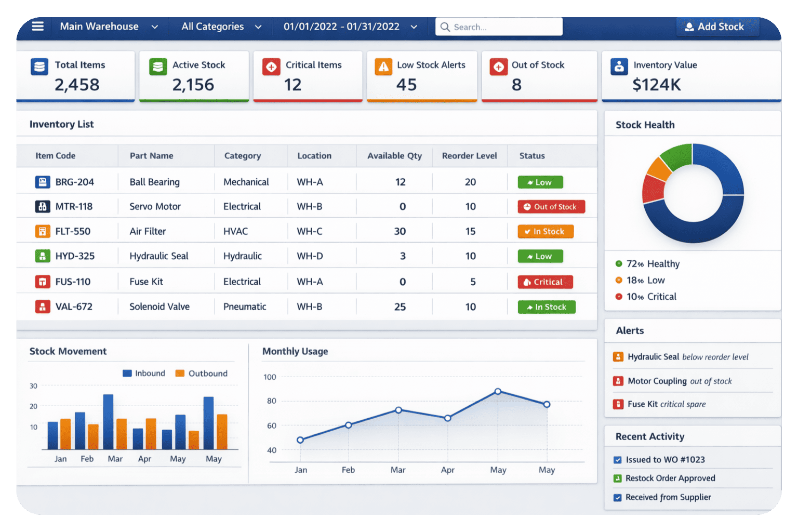Click the Low Stock Alerts warning triangle icon
This screenshot has height=532, width=798.
click(x=383, y=67)
